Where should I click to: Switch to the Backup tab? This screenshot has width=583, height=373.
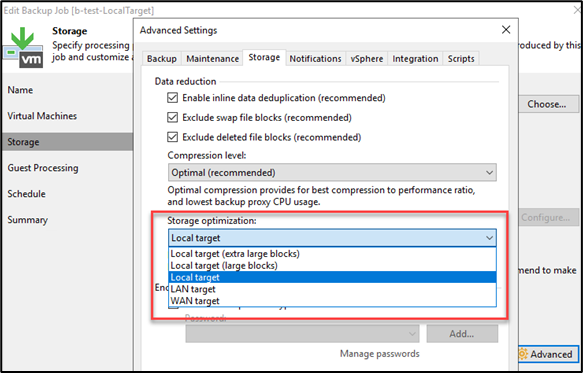(x=161, y=59)
